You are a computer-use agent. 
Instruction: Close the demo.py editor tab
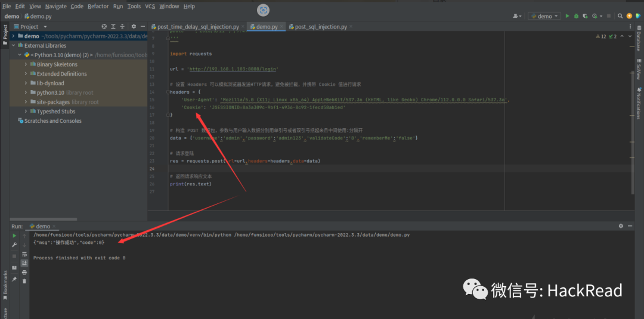coord(281,27)
